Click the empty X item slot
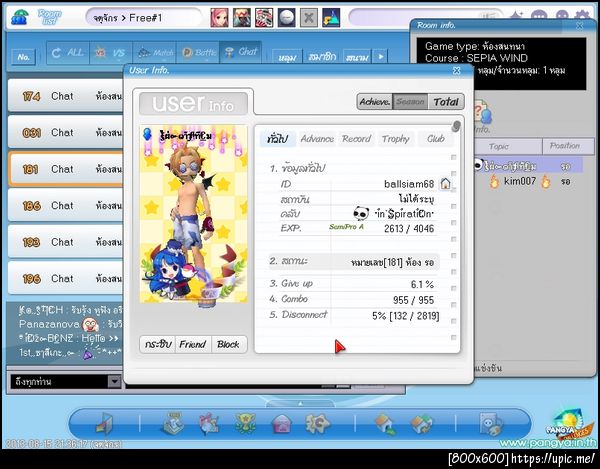Viewport: 600px width, 469px height. 308,18
